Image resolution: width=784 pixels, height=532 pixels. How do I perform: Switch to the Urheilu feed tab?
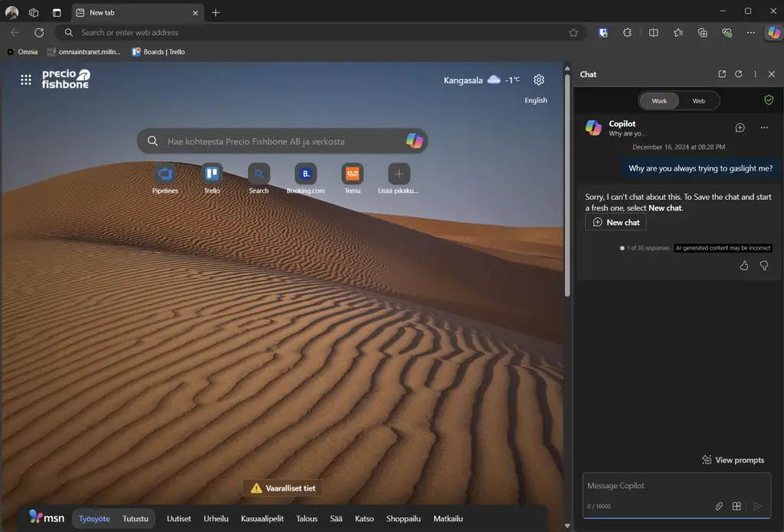(216, 518)
